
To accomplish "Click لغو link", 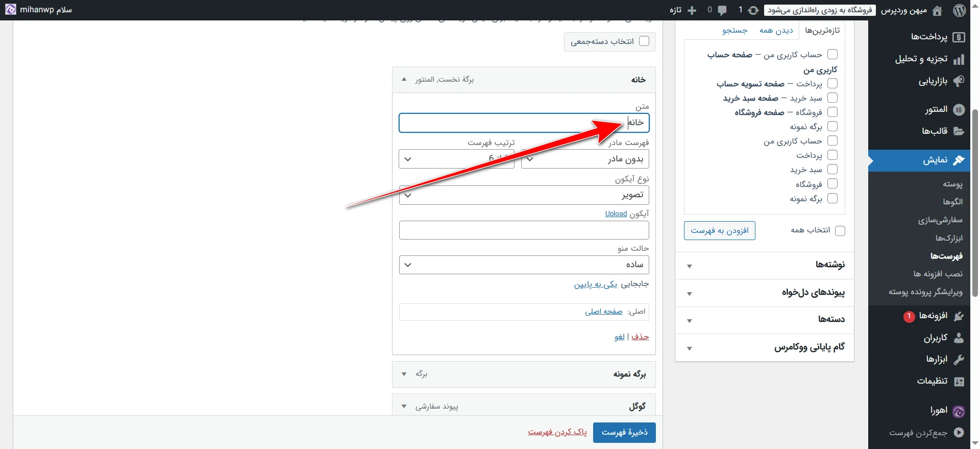I will pos(620,337).
